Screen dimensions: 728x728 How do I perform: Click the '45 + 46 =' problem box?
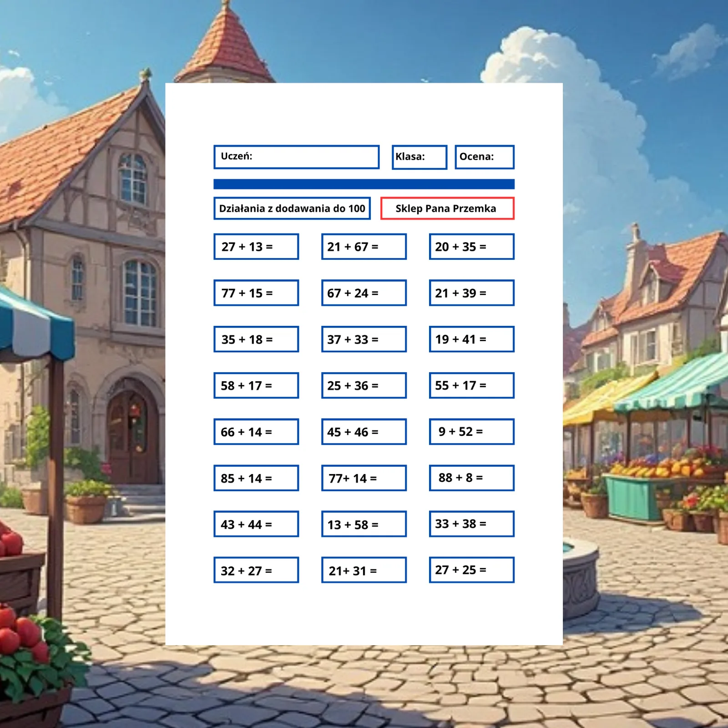pyautogui.click(x=364, y=432)
